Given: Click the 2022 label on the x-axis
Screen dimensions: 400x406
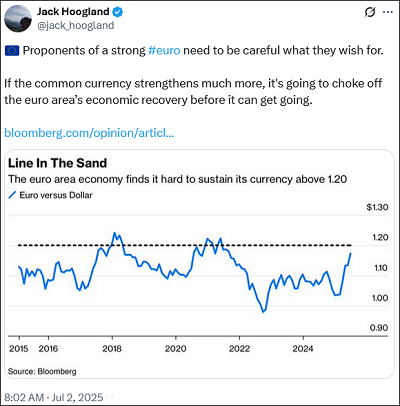Looking at the screenshot, I should pyautogui.click(x=239, y=349).
